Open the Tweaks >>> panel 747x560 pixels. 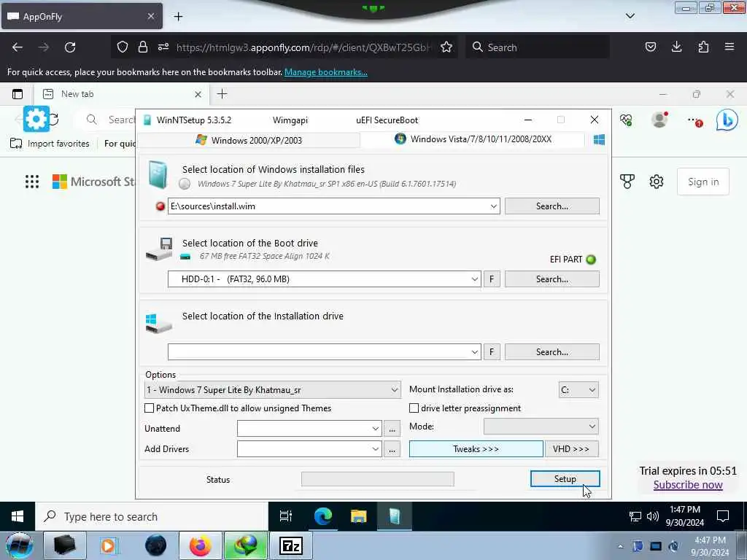[x=476, y=448]
